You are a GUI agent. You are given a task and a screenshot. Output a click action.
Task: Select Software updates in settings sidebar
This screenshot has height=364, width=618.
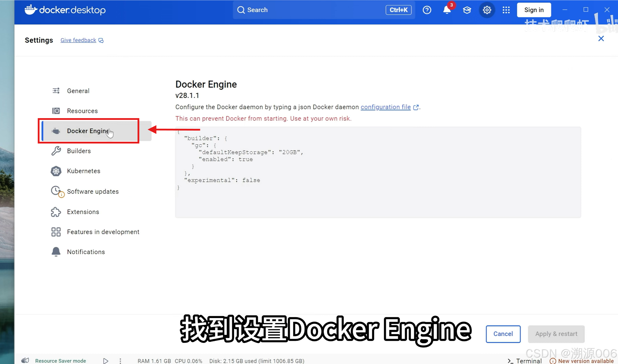coord(97,191)
